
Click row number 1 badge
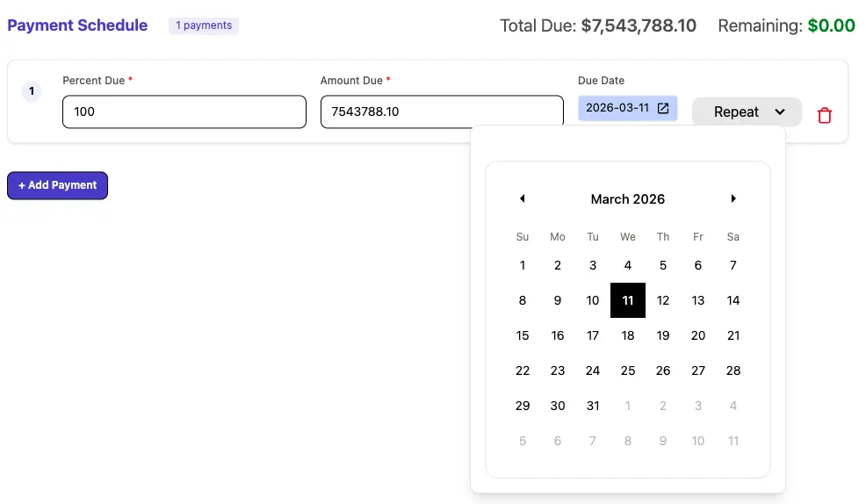pyautogui.click(x=32, y=90)
